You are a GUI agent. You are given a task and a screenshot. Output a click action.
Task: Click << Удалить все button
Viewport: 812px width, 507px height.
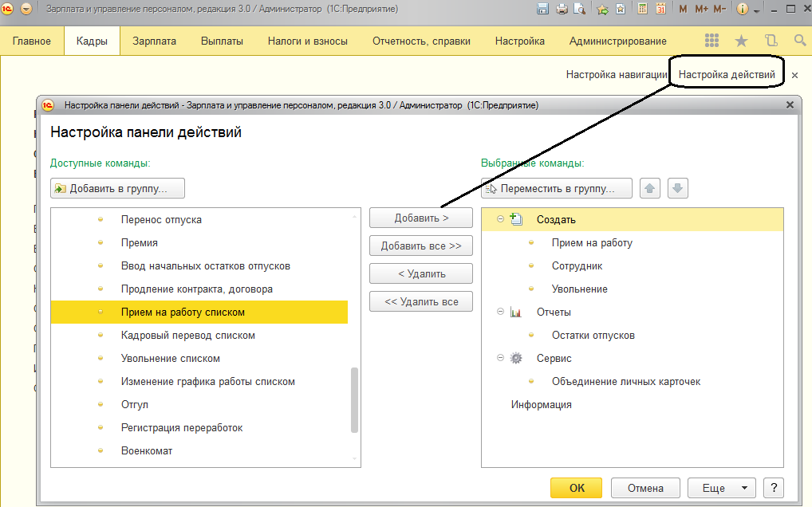(421, 301)
